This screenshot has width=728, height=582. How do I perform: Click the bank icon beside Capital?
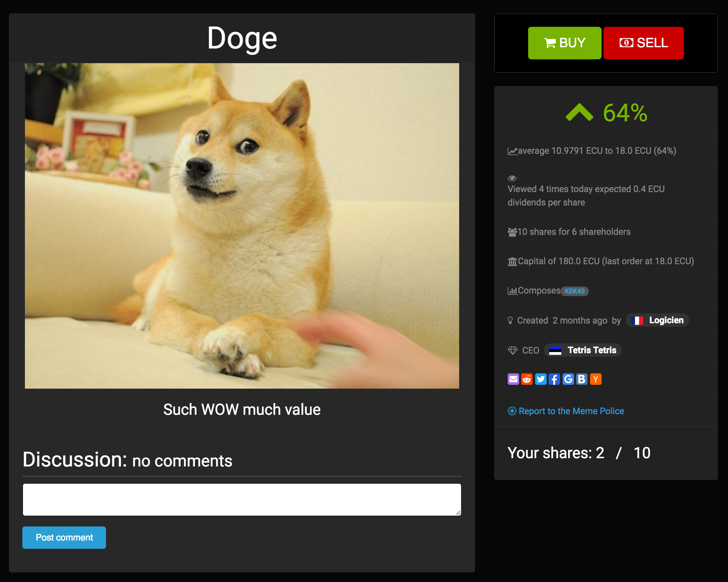[x=512, y=261]
